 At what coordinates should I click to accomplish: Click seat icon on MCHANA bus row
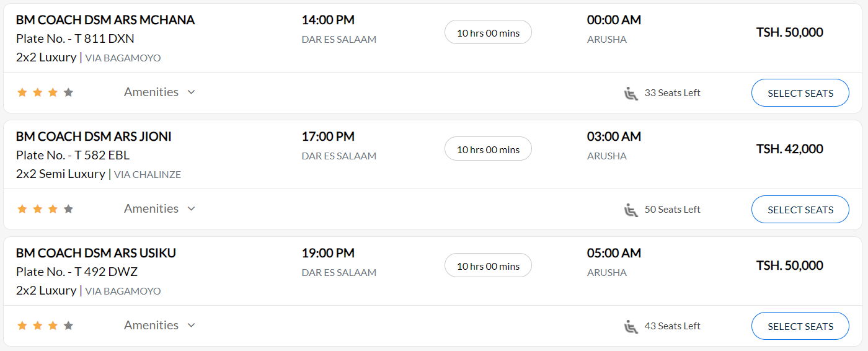(x=631, y=93)
